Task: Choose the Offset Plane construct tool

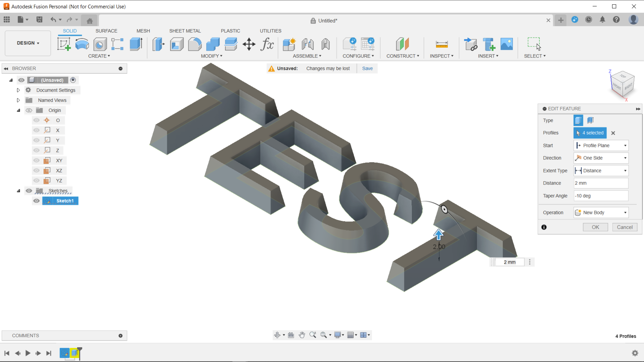Action: [402, 44]
